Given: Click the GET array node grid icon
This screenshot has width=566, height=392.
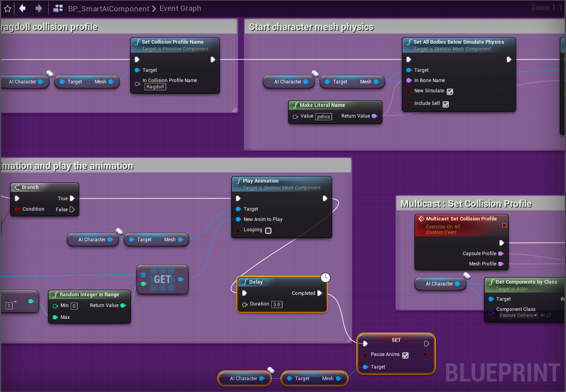Looking at the screenshot, I should pyautogui.click(x=143, y=275).
